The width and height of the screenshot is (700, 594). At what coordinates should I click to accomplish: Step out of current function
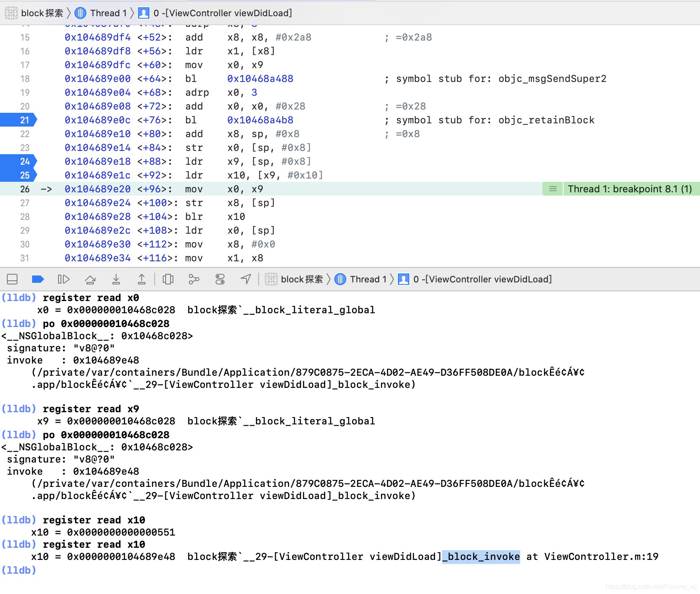pyautogui.click(x=142, y=279)
